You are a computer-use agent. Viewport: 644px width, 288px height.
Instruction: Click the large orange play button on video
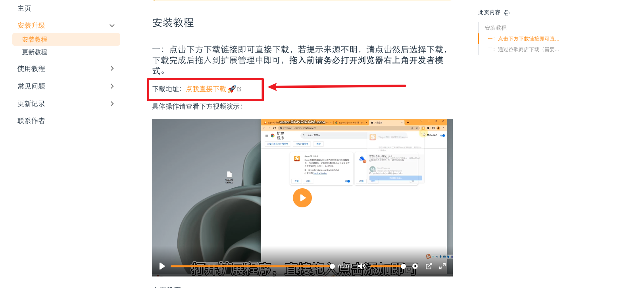click(x=302, y=198)
